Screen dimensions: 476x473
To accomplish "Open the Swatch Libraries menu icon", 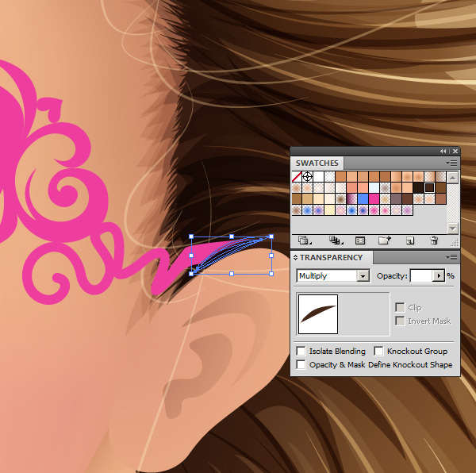I will pos(305,240).
